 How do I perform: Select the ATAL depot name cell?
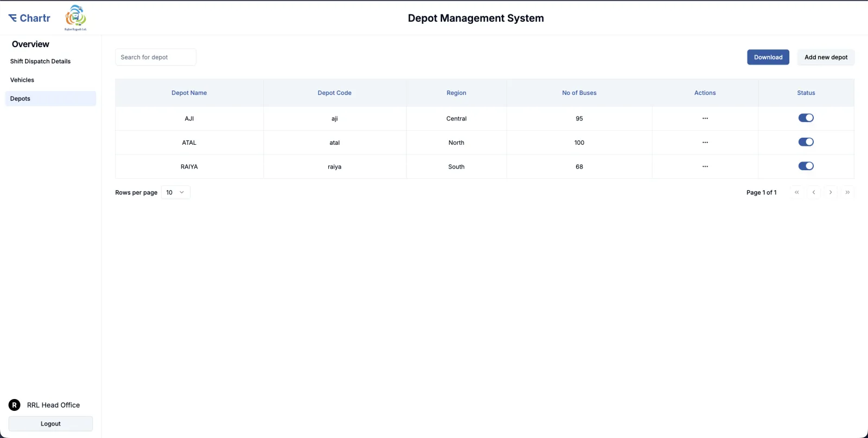tap(189, 143)
